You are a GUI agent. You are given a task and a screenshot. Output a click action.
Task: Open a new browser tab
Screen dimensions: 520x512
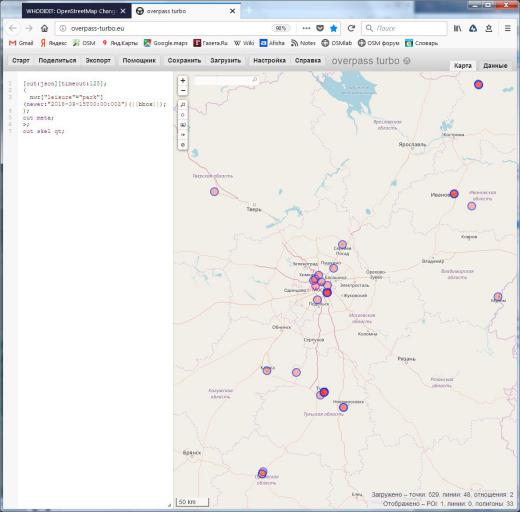(x=249, y=11)
